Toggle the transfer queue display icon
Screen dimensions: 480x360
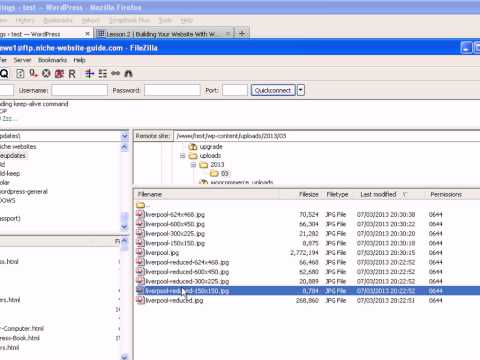tap(4, 74)
